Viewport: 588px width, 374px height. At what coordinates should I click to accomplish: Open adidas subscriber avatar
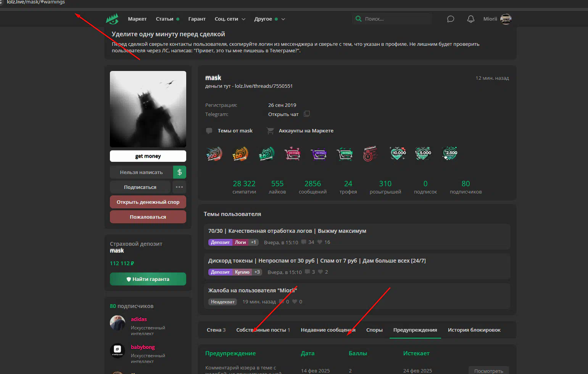tap(118, 323)
